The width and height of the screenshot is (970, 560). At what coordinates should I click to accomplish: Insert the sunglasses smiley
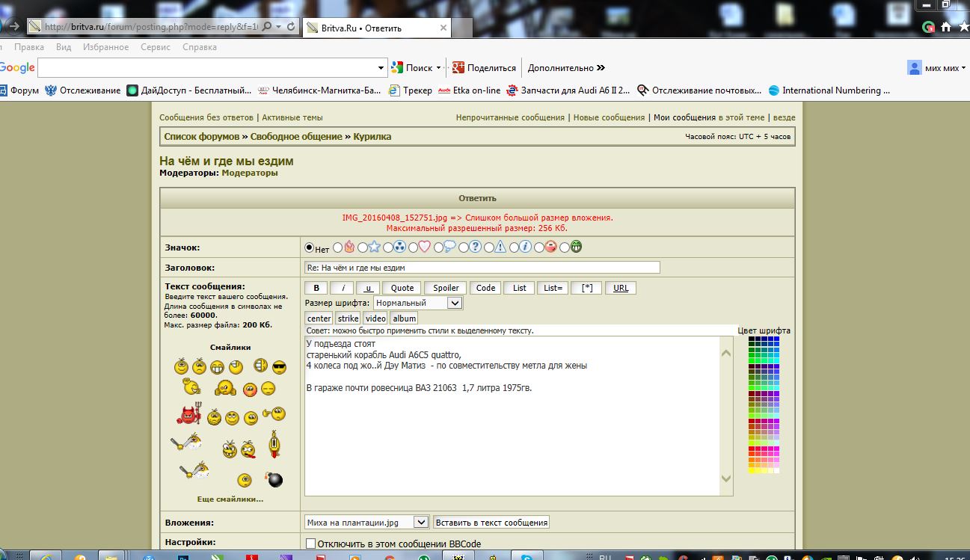pyautogui.click(x=279, y=366)
